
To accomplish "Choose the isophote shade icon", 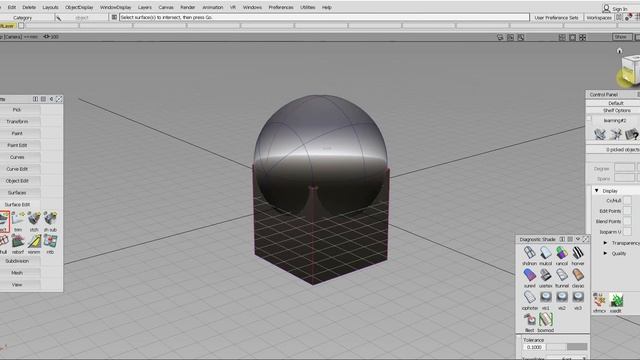I will [x=529, y=297].
